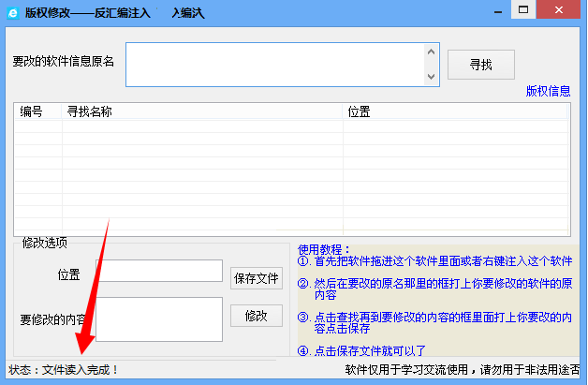Click the scroll down arrow in original name box
The width and height of the screenshot is (588, 385).
click(x=431, y=77)
